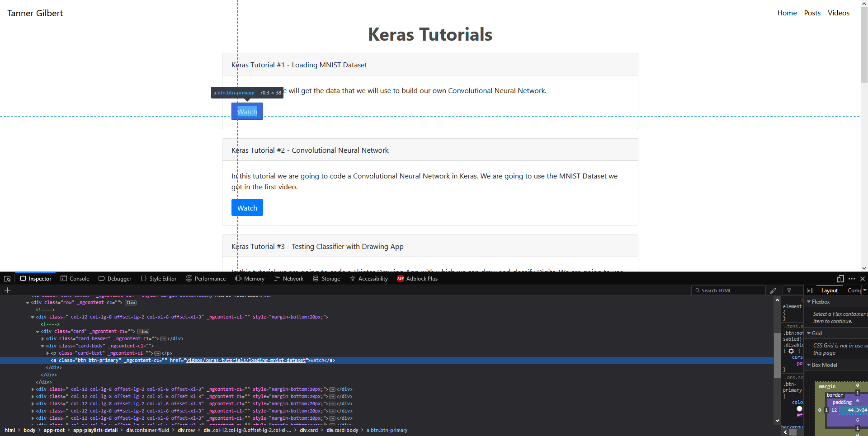Expand the card-header div node

(43, 339)
